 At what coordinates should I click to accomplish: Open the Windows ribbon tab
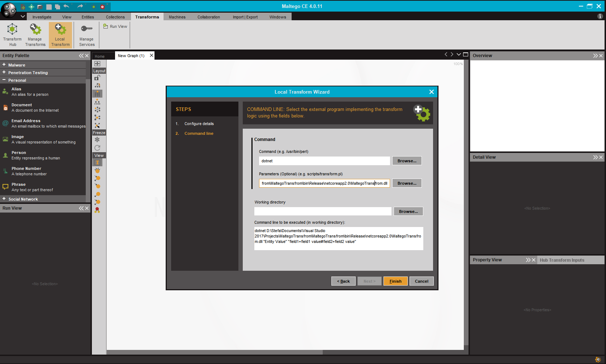point(278,17)
